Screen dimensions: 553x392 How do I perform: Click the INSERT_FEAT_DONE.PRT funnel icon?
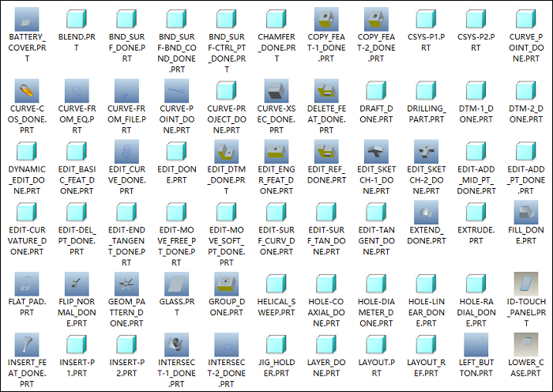click(27, 345)
